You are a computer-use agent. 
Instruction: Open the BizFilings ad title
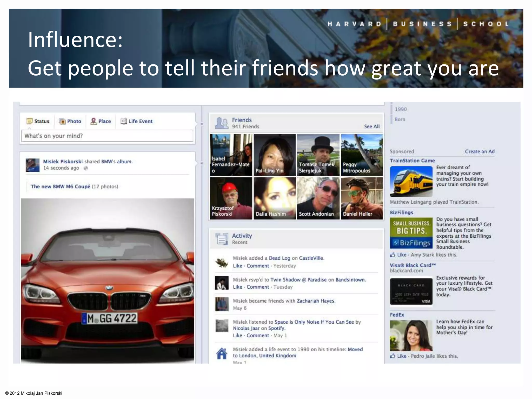pyautogui.click(x=401, y=212)
